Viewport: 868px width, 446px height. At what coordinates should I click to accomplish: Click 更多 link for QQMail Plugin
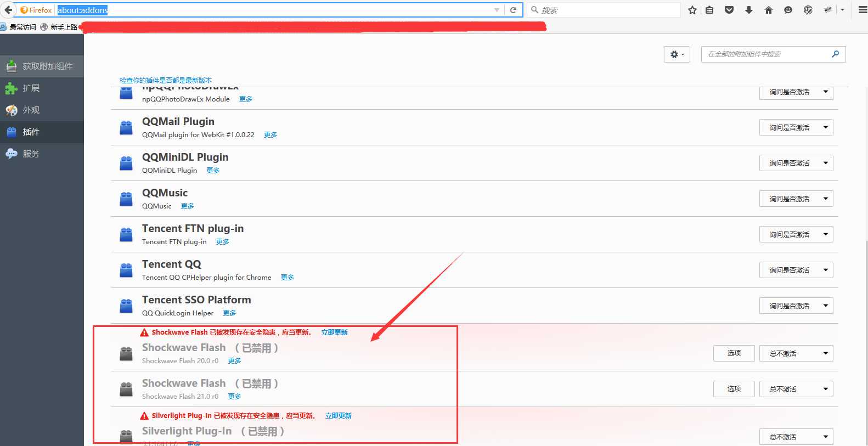pyautogui.click(x=270, y=135)
